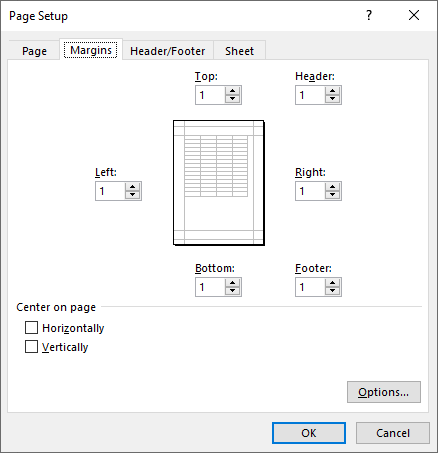Close the Page Setup dialog
The width and height of the screenshot is (438, 453).
(414, 15)
